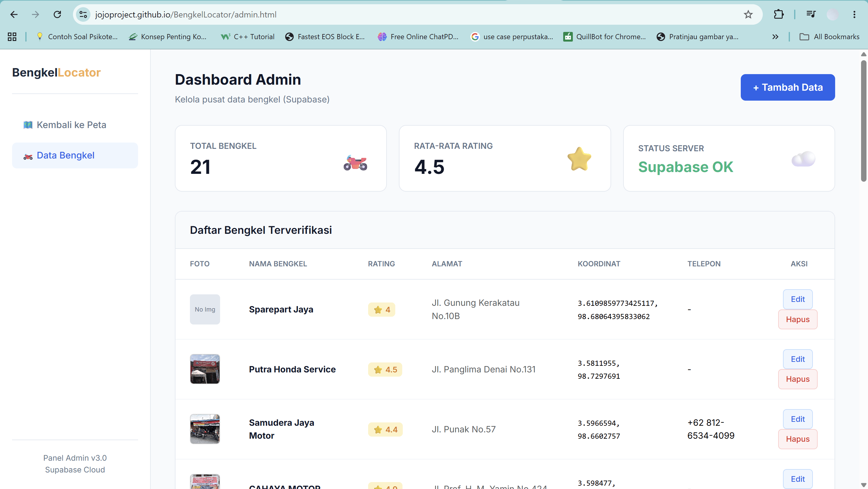This screenshot has width=868, height=489.
Task: Delete Sparepart Jaya with Hapus
Action: click(797, 319)
